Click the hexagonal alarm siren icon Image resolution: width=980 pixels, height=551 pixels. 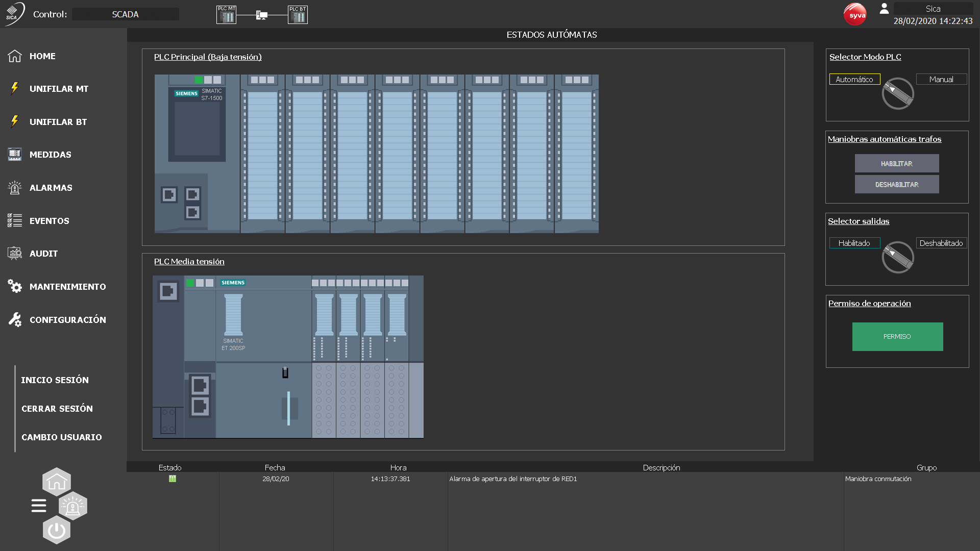pos(73,506)
